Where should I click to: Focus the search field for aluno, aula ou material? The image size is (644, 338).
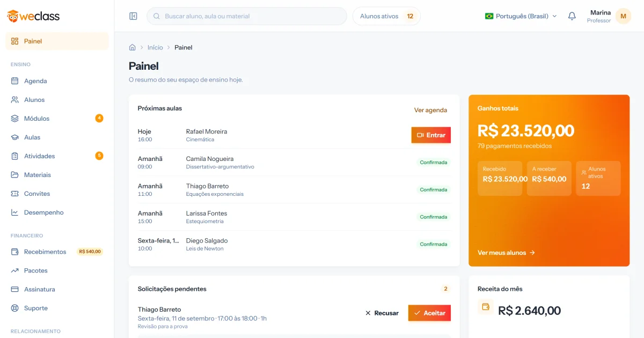pyautogui.click(x=247, y=16)
